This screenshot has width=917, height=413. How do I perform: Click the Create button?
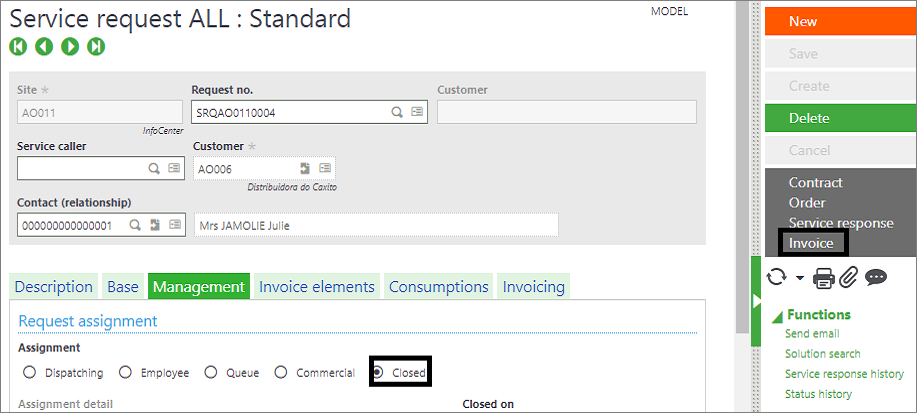[840, 86]
